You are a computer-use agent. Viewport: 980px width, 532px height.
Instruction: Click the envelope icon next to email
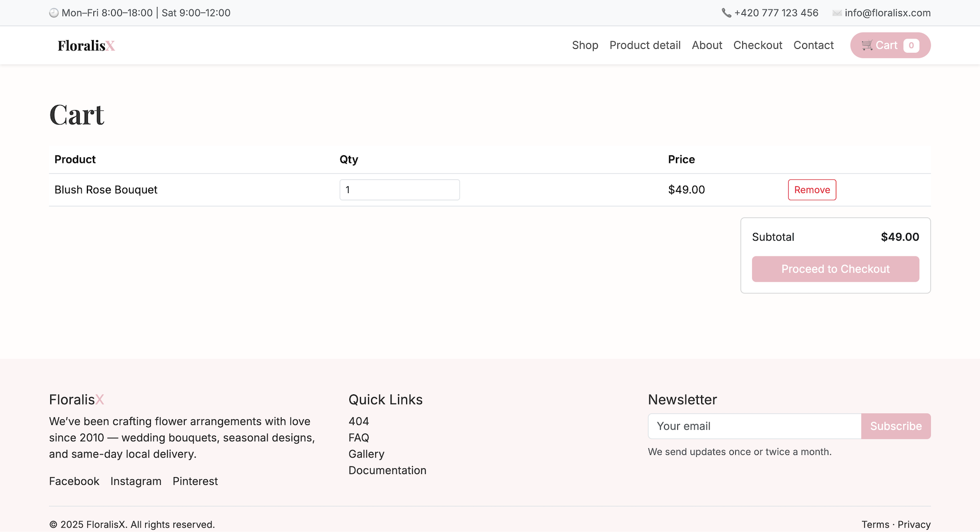point(837,13)
